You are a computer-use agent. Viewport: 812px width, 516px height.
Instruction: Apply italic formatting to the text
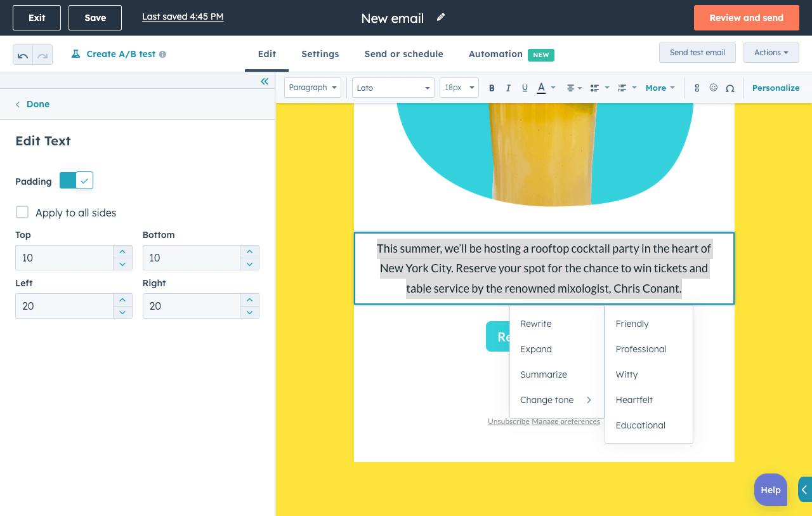click(x=508, y=88)
